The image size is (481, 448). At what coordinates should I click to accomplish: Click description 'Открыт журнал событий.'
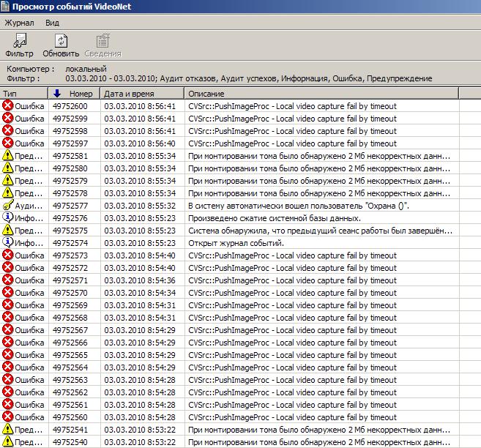point(236,243)
